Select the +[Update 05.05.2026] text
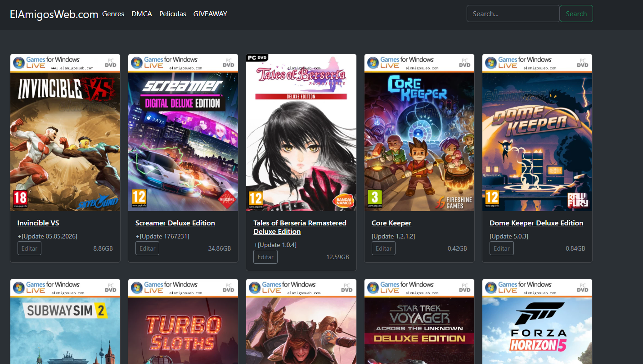 pos(47,236)
